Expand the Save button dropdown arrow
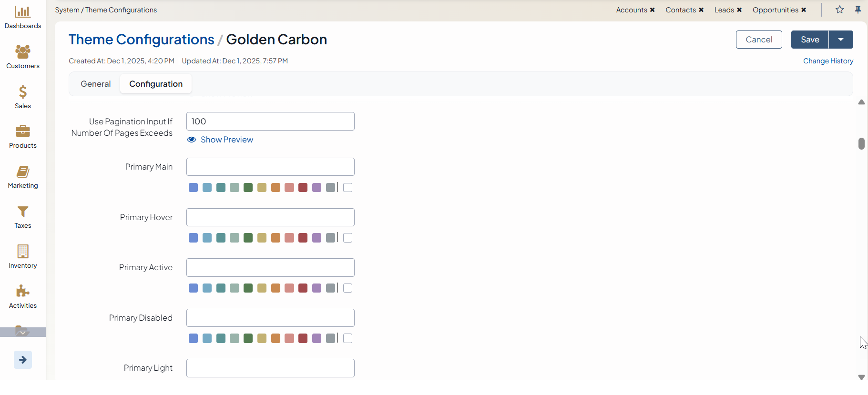 [841, 40]
